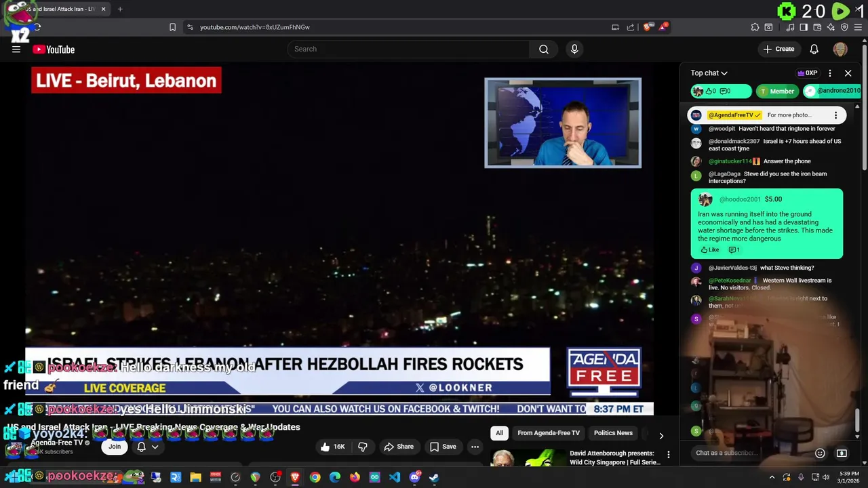The image size is (868, 488).
Task: Open Firefox from the taskbar
Action: 355,477
